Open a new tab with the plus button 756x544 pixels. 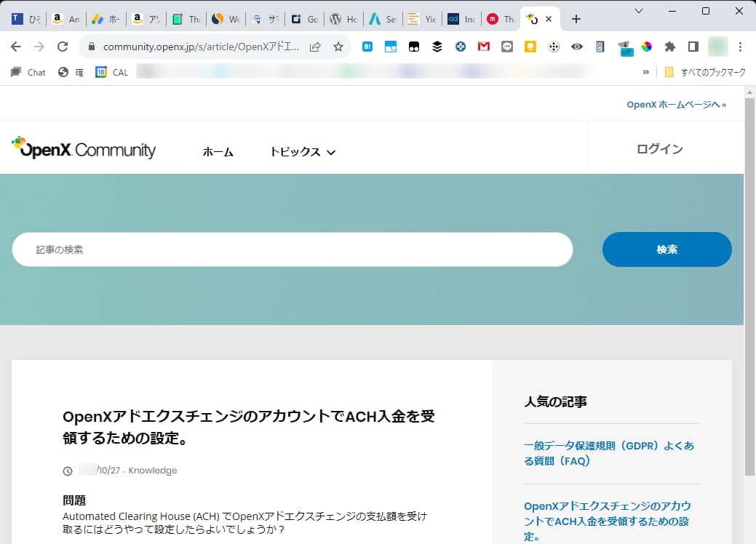coord(576,20)
